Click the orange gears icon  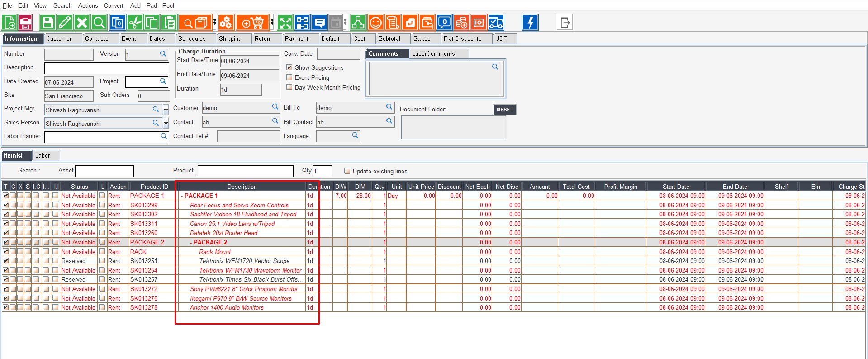coord(226,23)
